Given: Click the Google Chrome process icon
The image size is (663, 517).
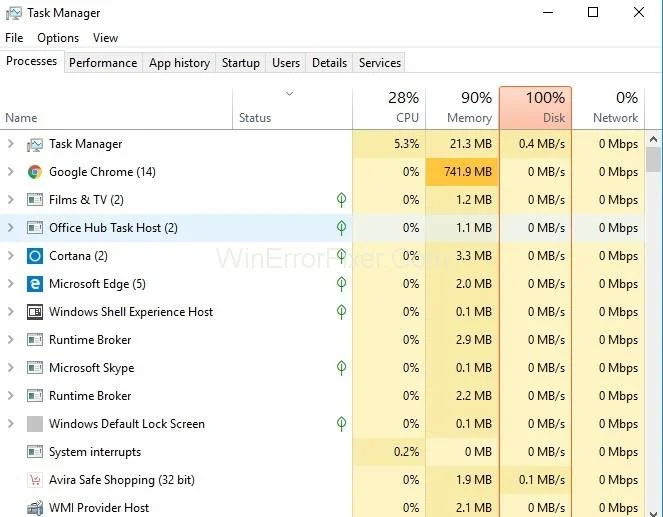Looking at the screenshot, I should coord(35,172).
